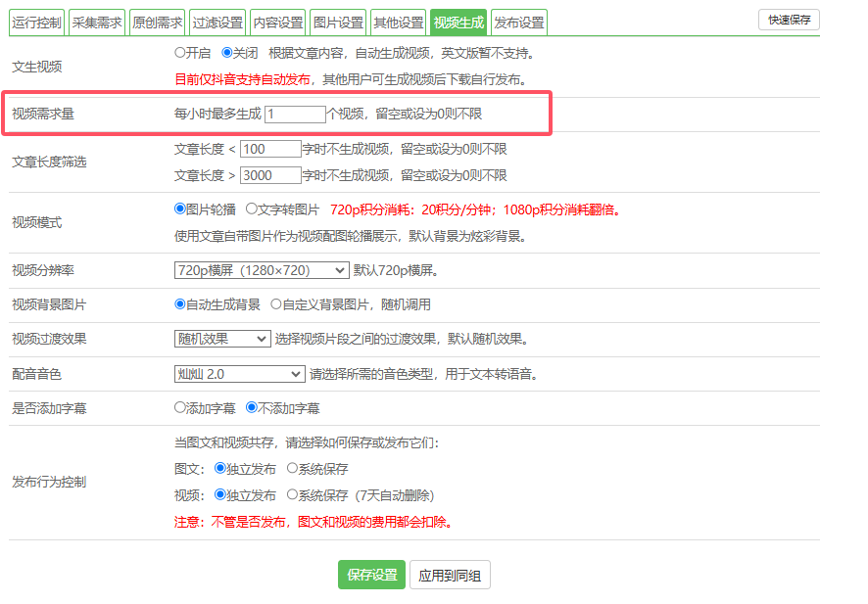Open the 视频分辨率 dropdown
Viewport: 868px width, 604px height.
262,271
